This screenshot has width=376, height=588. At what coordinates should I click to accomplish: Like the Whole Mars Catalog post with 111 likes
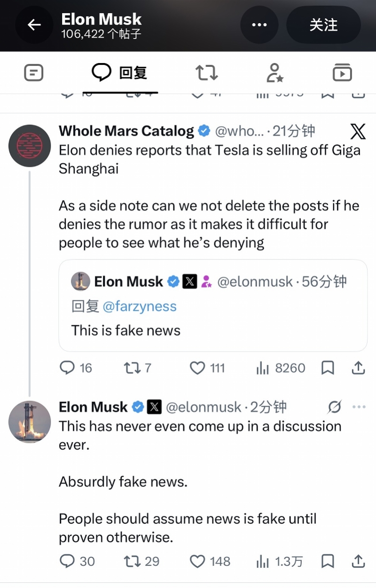207,368
